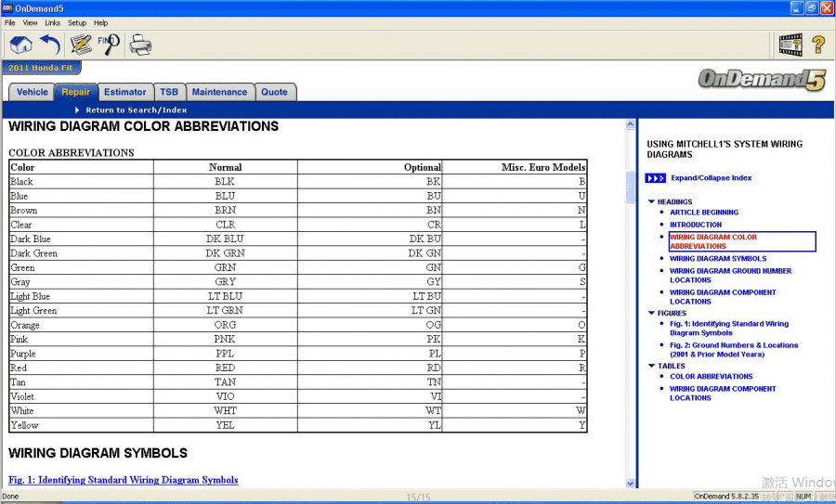Switch to the Estimator tab
836x504 pixels.
click(124, 92)
